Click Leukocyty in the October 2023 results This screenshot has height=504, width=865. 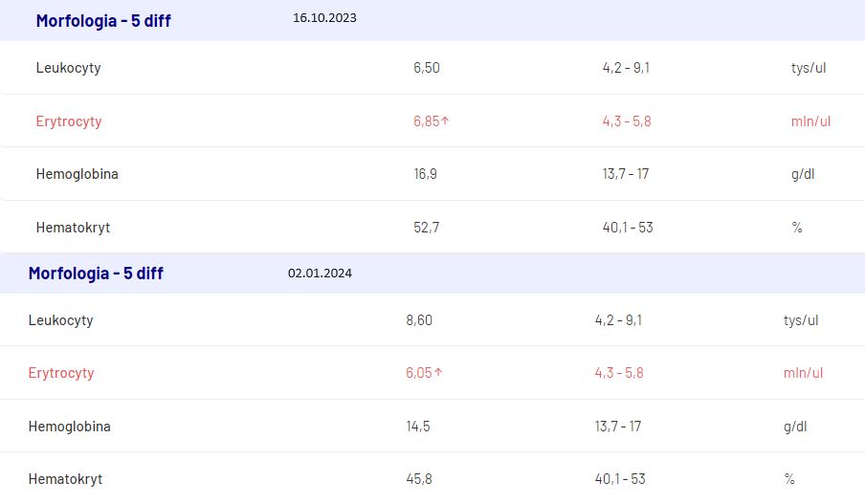coord(68,68)
